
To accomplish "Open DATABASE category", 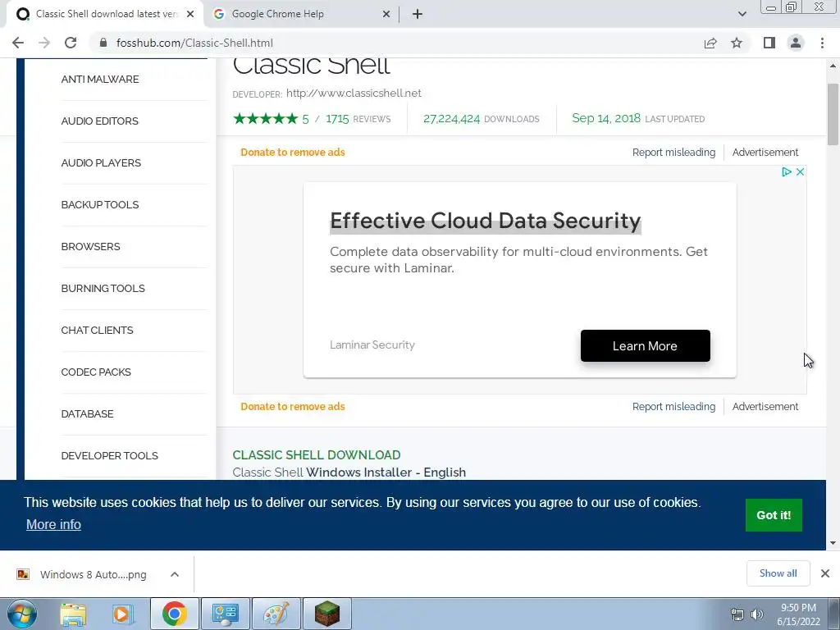I will (x=87, y=413).
